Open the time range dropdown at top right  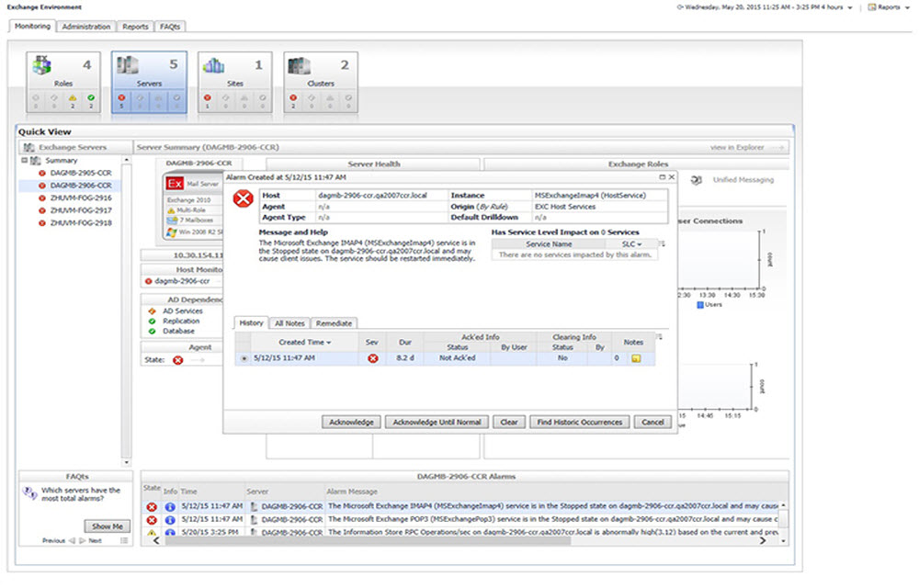(x=850, y=7)
